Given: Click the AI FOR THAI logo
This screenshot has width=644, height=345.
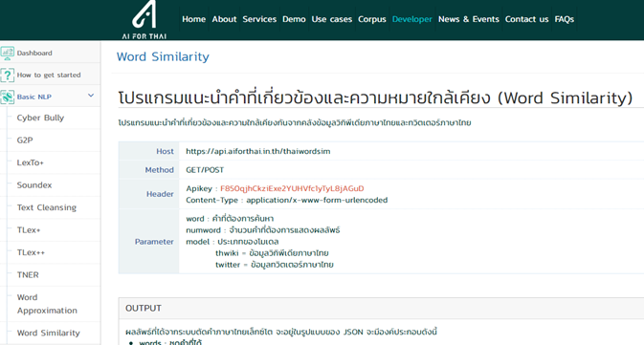Looking at the screenshot, I should point(144,20).
